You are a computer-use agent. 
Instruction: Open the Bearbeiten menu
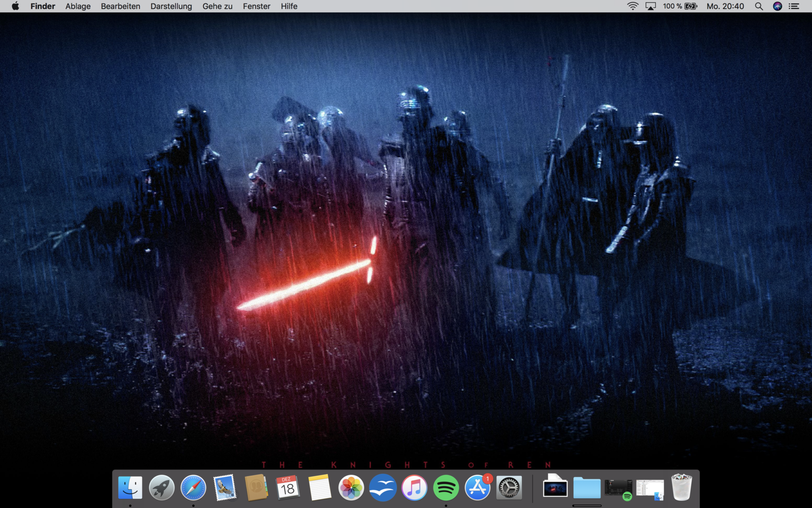(x=120, y=6)
